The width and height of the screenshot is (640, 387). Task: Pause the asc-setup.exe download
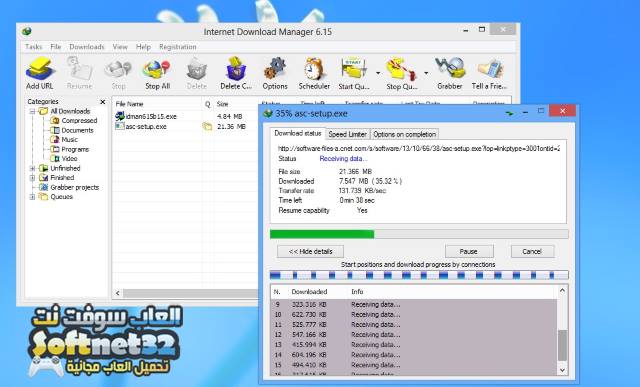(x=469, y=251)
